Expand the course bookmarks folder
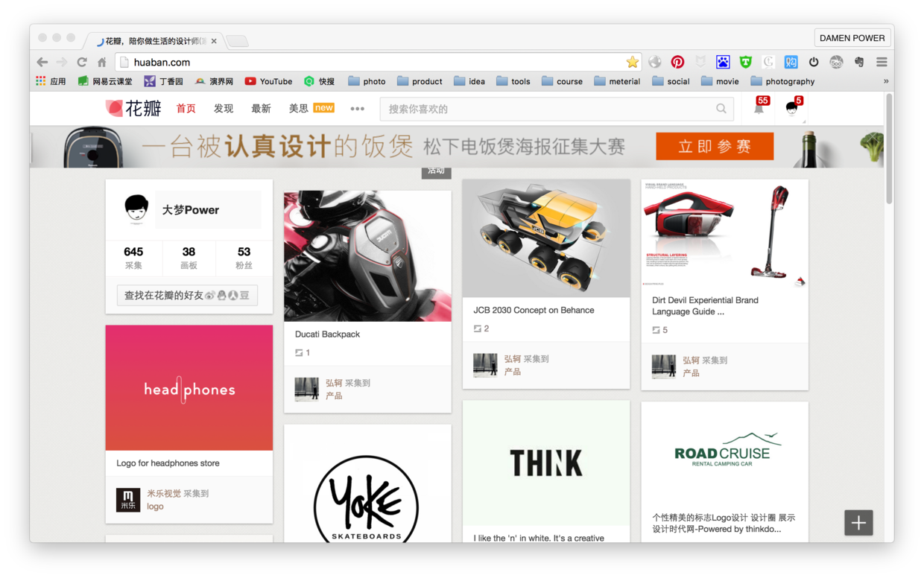This screenshot has width=924, height=578. coord(562,81)
